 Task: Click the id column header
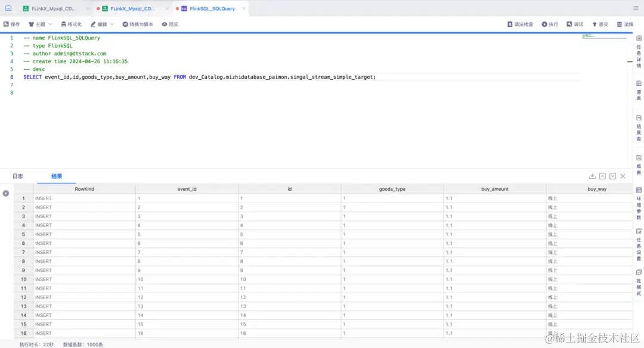click(290, 189)
